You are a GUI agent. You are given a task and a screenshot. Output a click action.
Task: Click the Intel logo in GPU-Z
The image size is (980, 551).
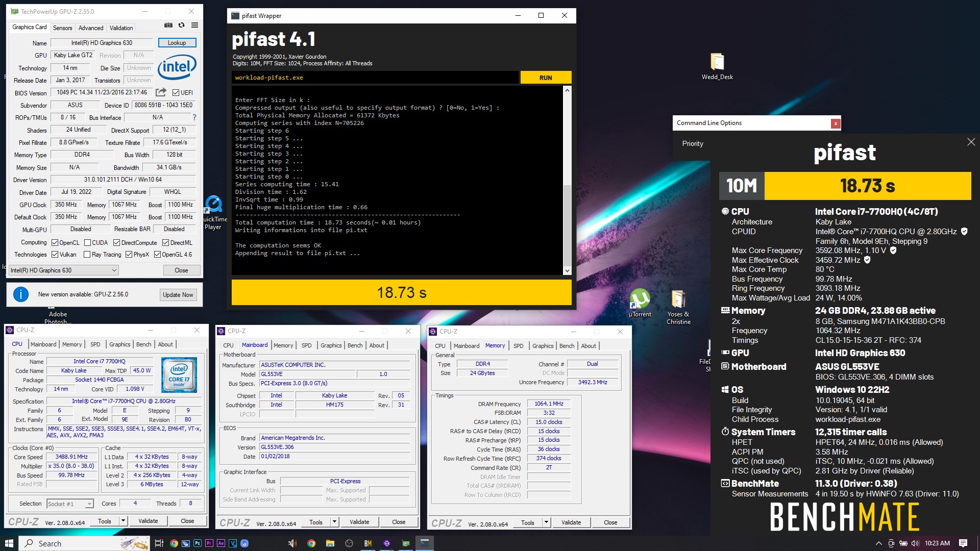click(x=177, y=66)
